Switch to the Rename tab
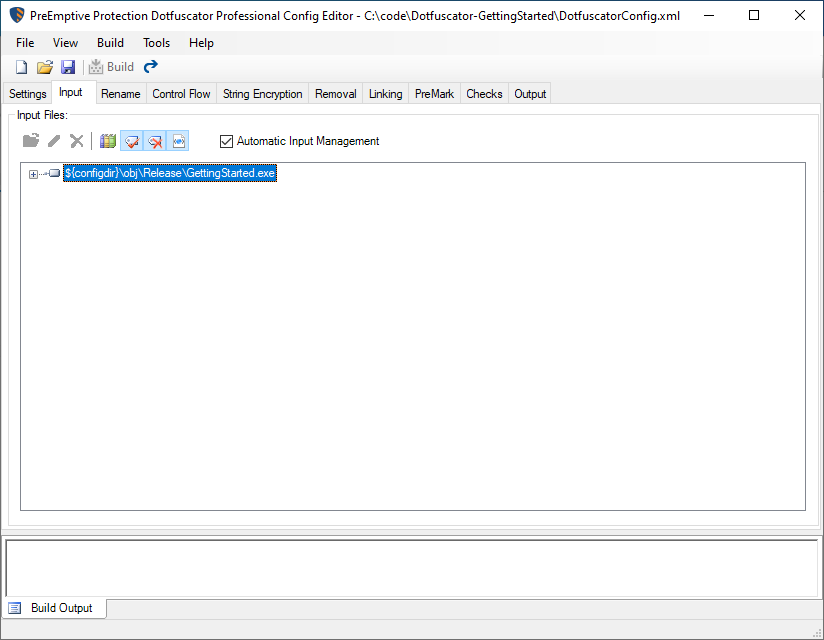Image resolution: width=824 pixels, height=640 pixels. click(x=121, y=94)
